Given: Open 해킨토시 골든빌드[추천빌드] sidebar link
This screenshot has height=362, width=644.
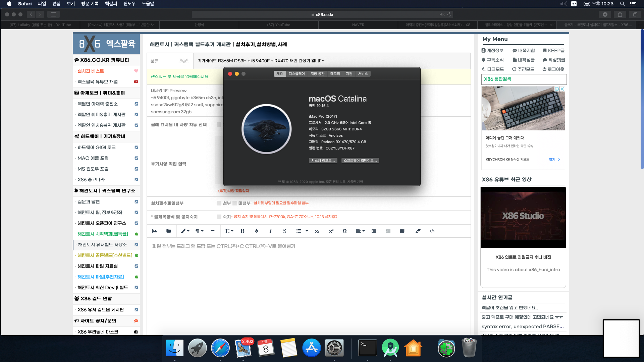Looking at the screenshot, I should coord(105,255).
